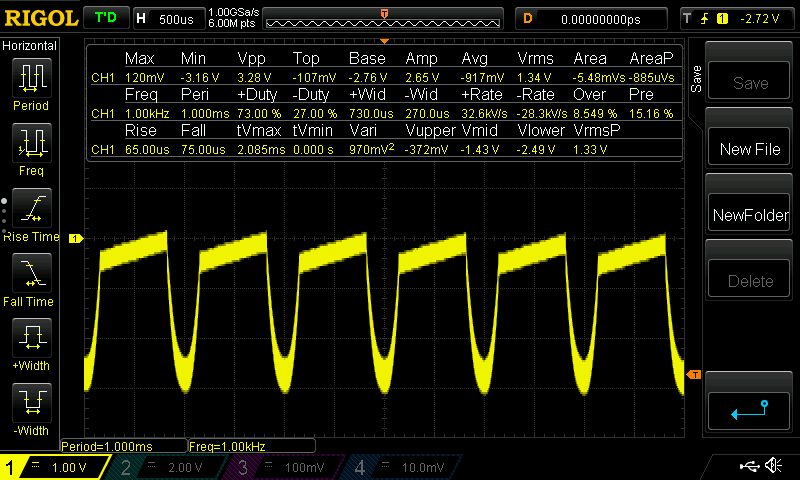Click the orange trigger level T marker
This screenshot has width=800, height=480.
point(694,375)
